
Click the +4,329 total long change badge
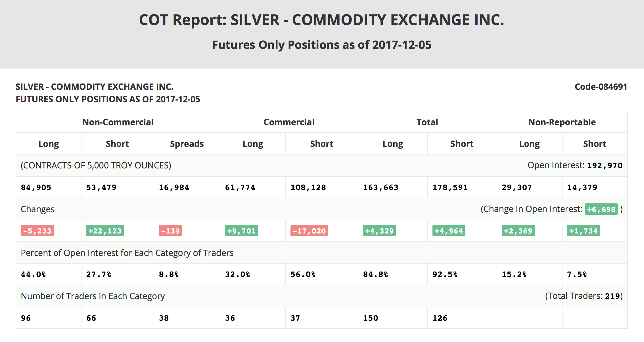(379, 231)
